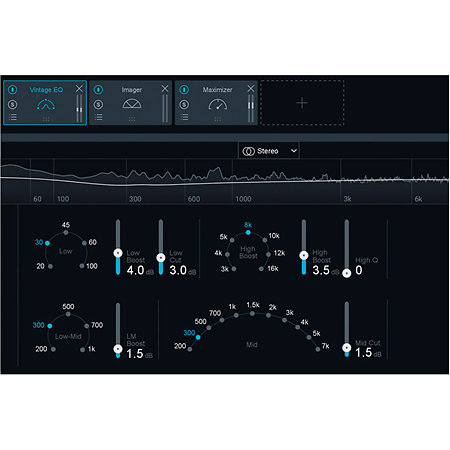This screenshot has width=450, height=450.
Task: Click the Low Cut slider handle
Action: click(x=161, y=258)
